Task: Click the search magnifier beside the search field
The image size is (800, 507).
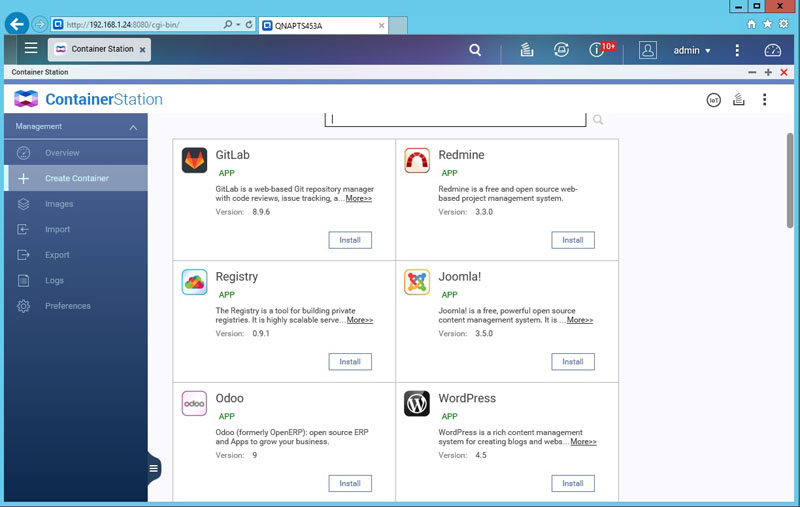Action: 598,120
